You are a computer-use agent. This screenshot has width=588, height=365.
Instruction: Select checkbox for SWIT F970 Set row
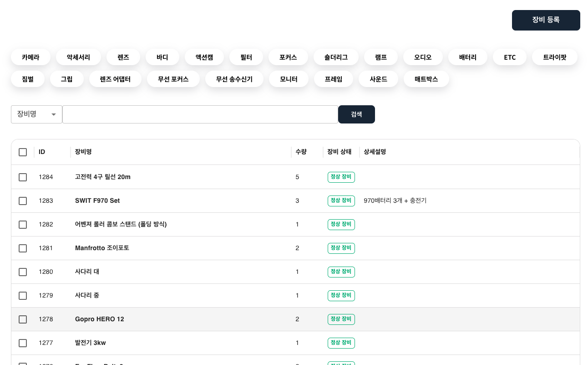click(x=23, y=201)
